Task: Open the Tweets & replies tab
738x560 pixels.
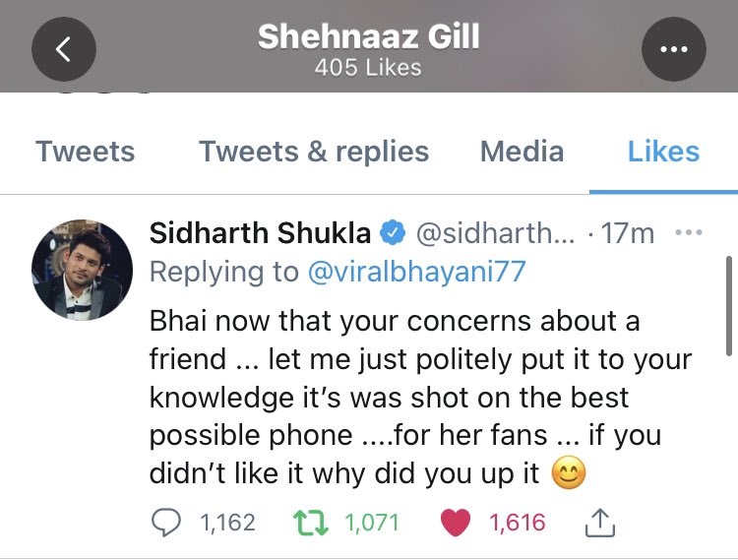Action: (314, 152)
